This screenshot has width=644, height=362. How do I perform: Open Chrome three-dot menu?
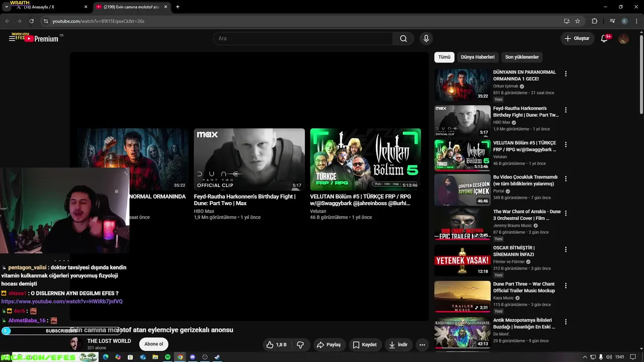tap(636, 21)
